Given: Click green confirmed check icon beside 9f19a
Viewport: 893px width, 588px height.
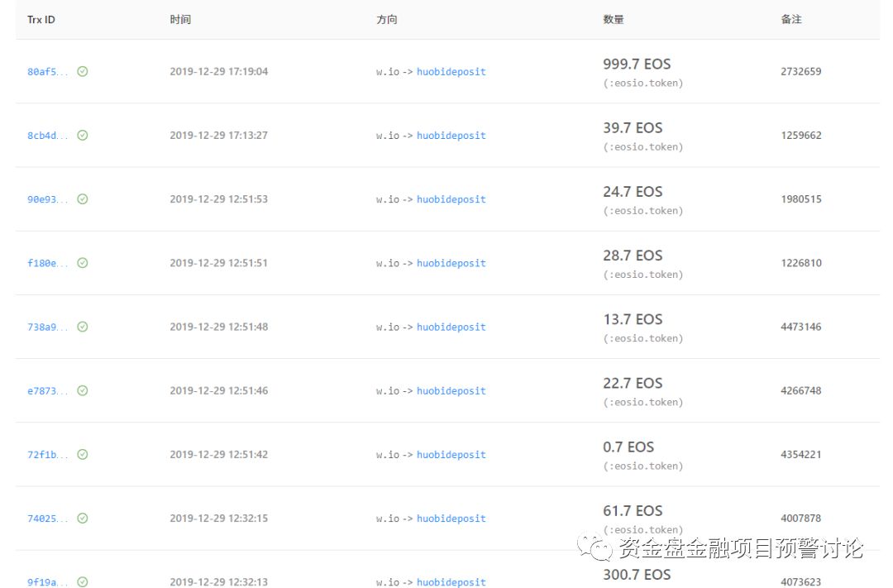Looking at the screenshot, I should click(x=83, y=581).
